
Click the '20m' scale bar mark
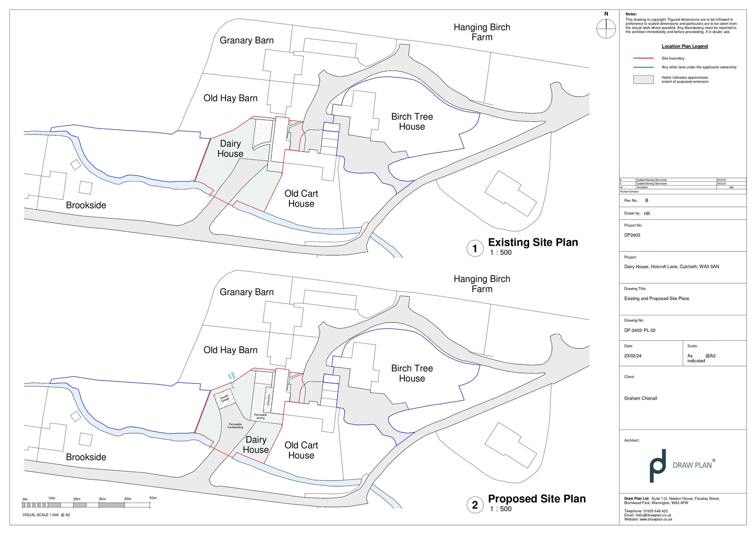click(x=77, y=499)
